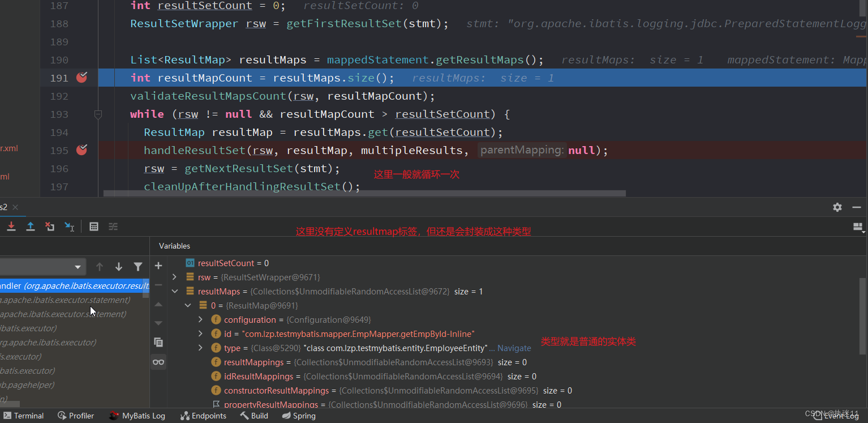The width and height of the screenshot is (868, 423).
Task: Click the Trace Current Stream Chain icon
Action: tap(113, 227)
